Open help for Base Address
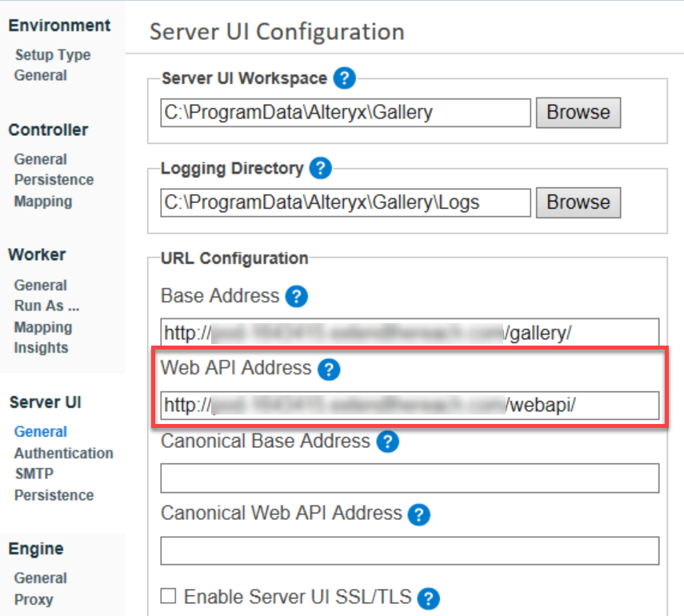 [x=296, y=296]
